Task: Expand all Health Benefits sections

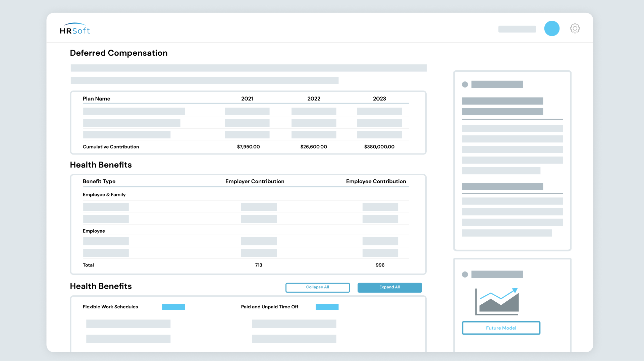Action: click(x=389, y=287)
